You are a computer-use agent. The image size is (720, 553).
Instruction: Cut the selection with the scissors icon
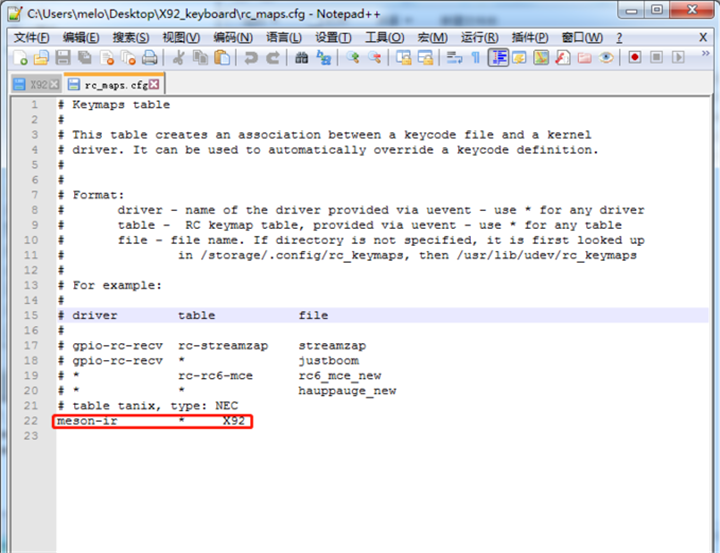point(179,58)
